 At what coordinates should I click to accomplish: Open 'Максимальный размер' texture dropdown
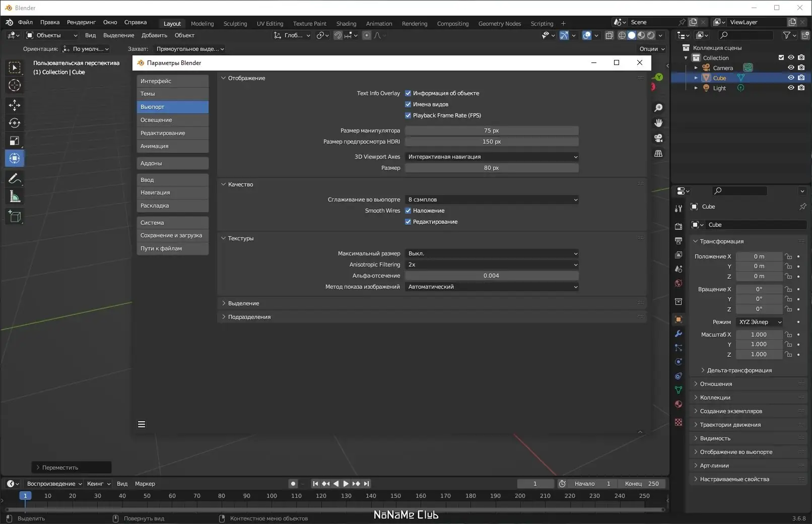[x=492, y=253]
